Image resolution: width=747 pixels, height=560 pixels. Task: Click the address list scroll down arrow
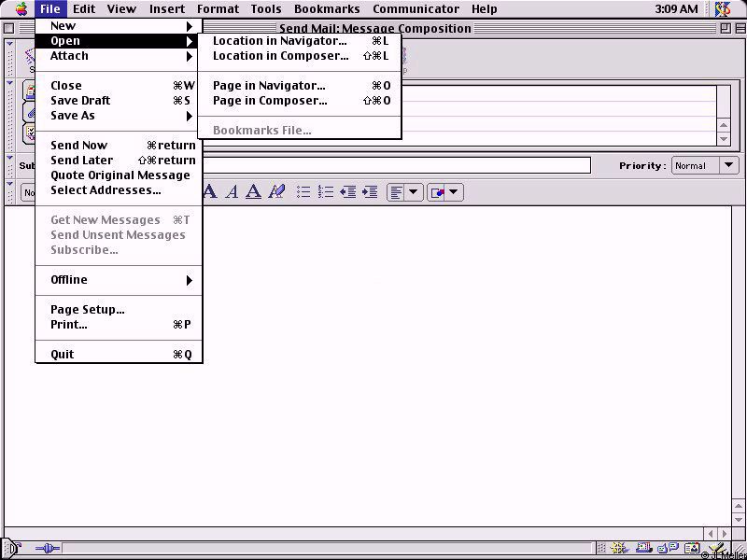pos(724,138)
